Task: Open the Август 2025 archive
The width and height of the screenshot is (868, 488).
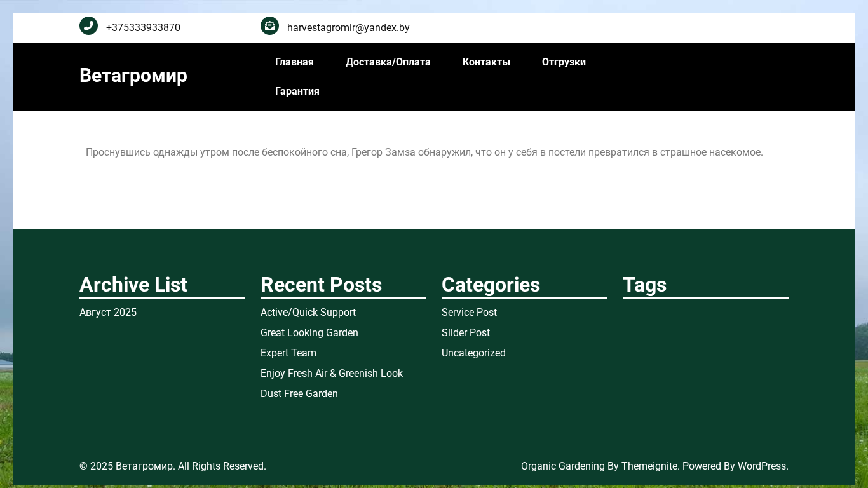Action: click(x=108, y=313)
